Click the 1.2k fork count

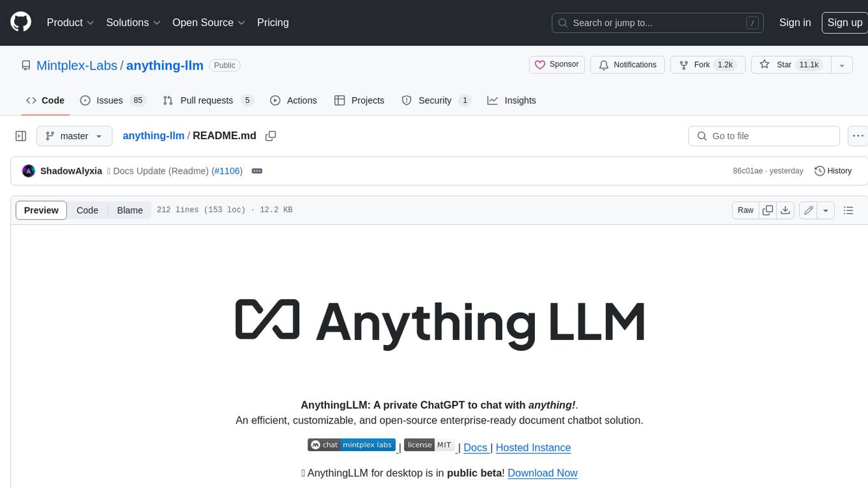tap(725, 65)
